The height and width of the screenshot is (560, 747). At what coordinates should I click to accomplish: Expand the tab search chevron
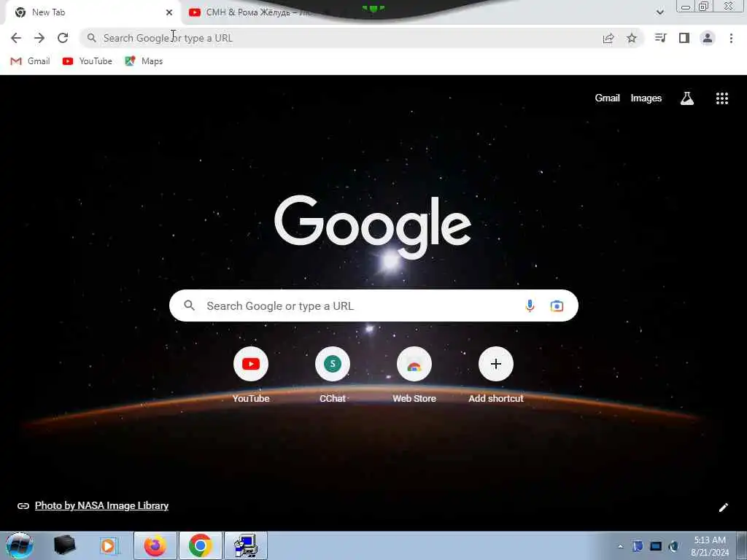click(x=659, y=12)
